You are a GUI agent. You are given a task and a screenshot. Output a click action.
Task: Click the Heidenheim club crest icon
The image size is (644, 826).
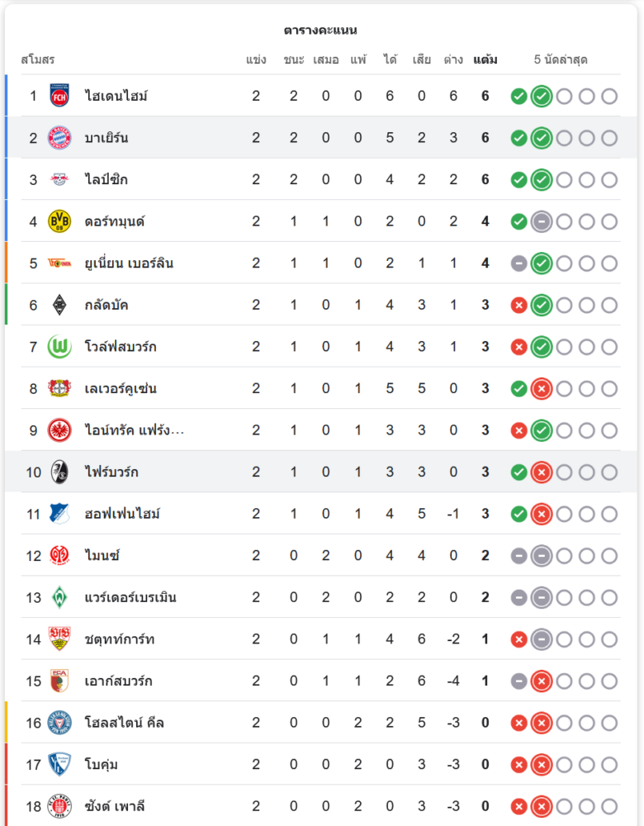click(59, 96)
